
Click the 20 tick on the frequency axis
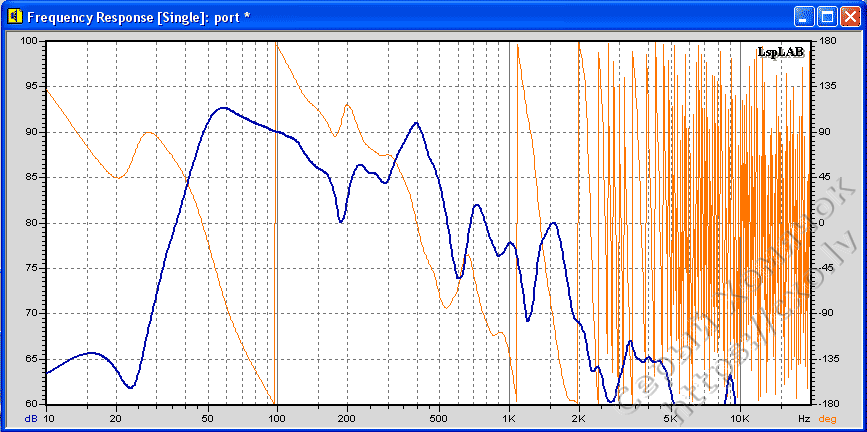(116, 418)
